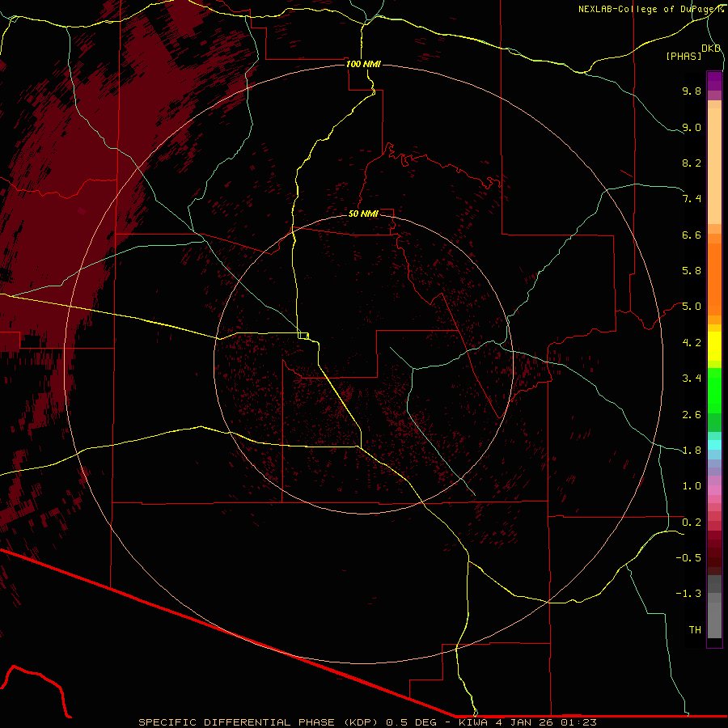Image resolution: width=728 pixels, height=728 pixels.
Task: Click the 5.8 value on the color scale
Action: click(x=692, y=270)
